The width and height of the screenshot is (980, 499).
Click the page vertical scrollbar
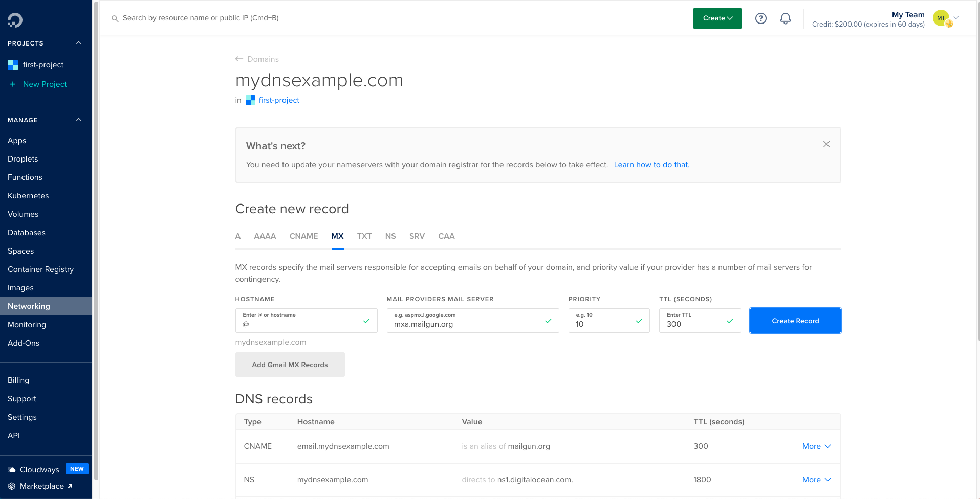point(978,171)
